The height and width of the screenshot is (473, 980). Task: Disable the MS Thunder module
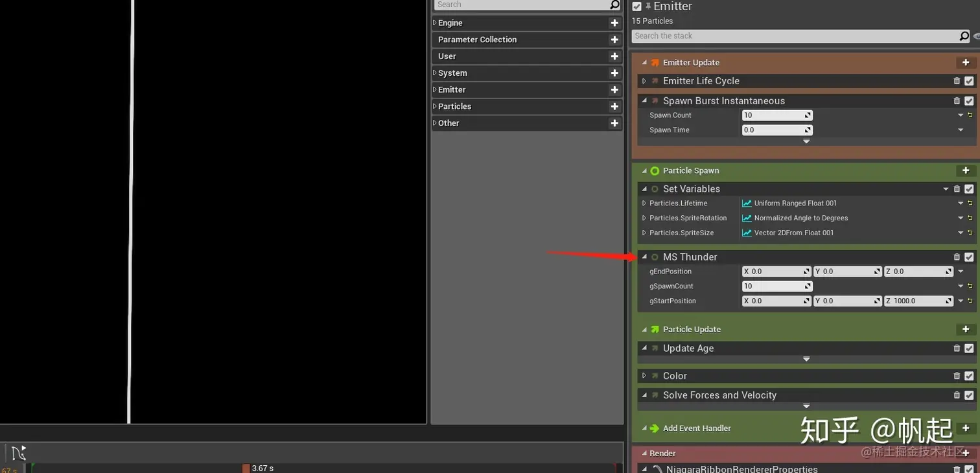(969, 257)
